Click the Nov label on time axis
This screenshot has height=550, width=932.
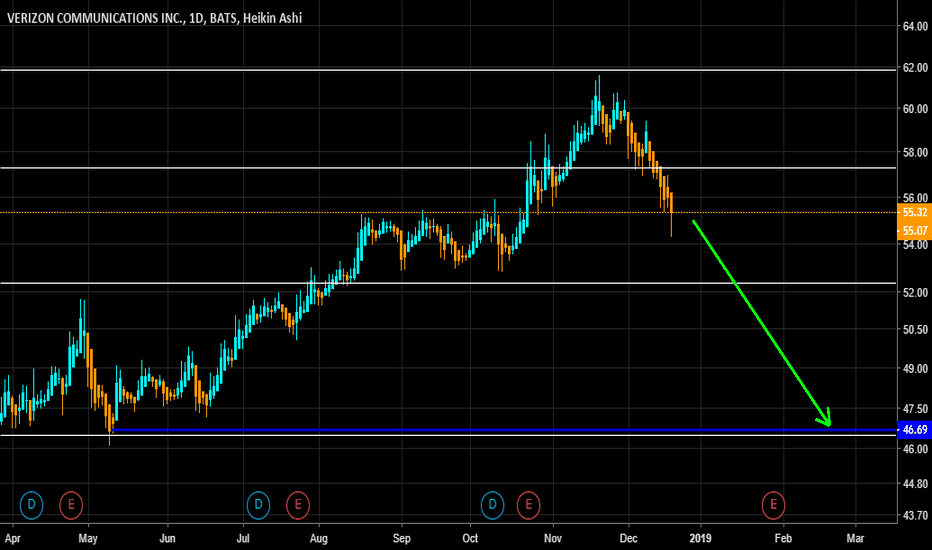[x=553, y=539]
